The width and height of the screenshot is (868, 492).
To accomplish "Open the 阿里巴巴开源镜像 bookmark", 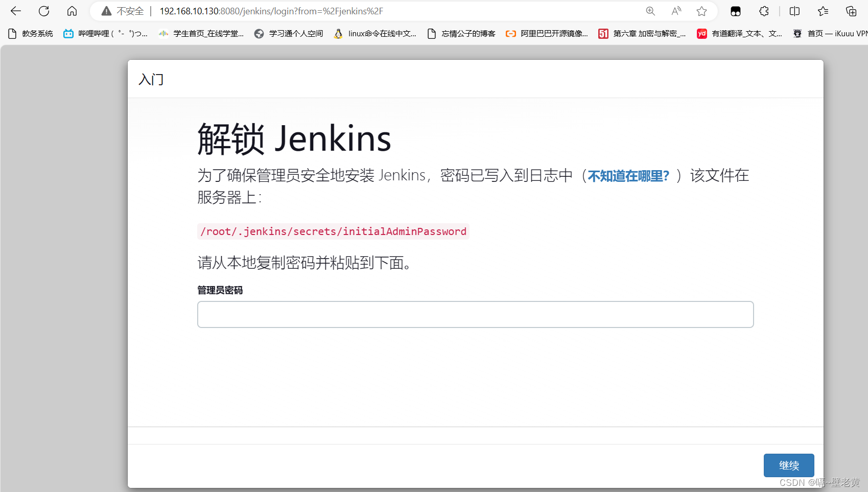I will (547, 34).
